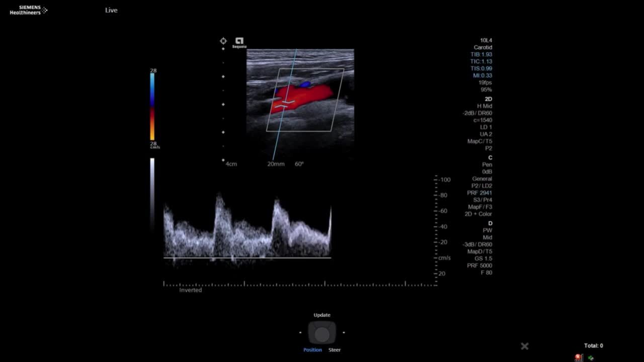644x362 pixels.
Task: Click the MI:0.33 mechanical index value
Action: coord(482,75)
